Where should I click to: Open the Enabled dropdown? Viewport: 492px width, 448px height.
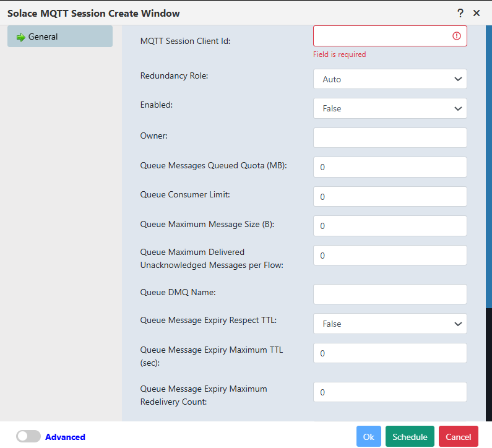(x=390, y=108)
